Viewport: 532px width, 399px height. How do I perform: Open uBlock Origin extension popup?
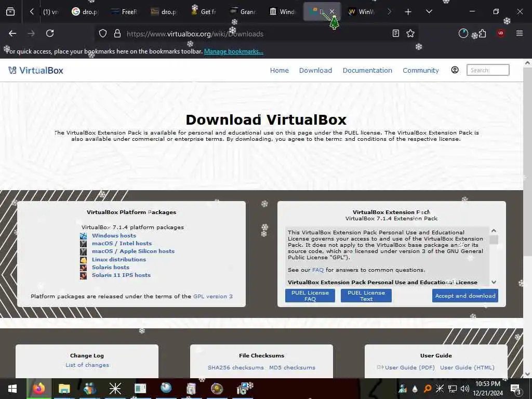point(501,33)
